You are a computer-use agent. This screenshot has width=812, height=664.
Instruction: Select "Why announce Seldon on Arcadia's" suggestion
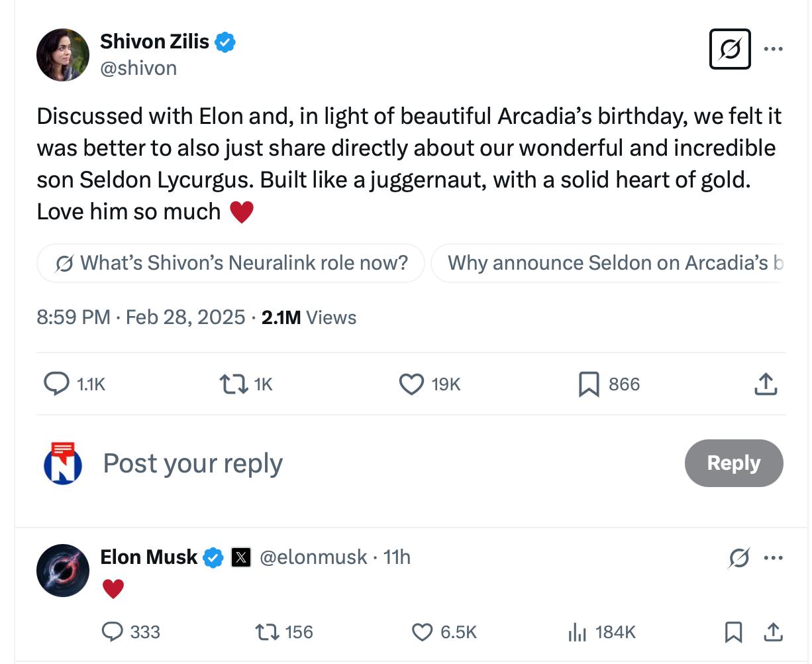[608, 263]
